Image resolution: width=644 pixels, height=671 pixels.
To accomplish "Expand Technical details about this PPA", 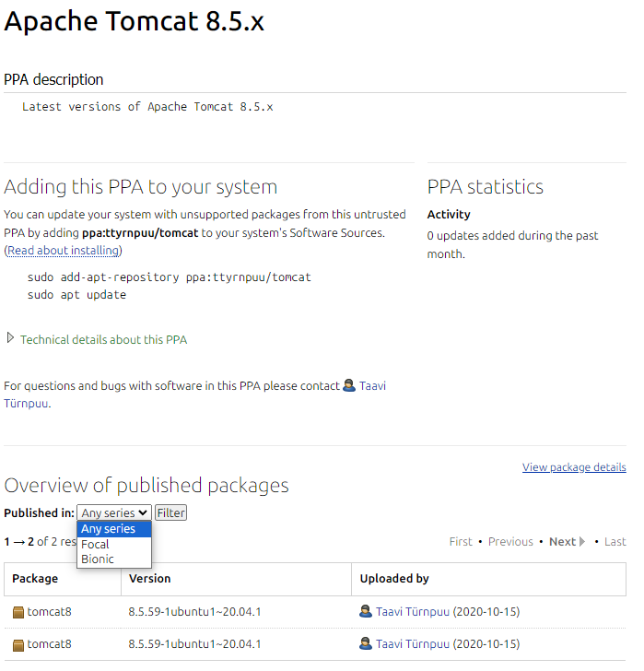I will 11,339.
